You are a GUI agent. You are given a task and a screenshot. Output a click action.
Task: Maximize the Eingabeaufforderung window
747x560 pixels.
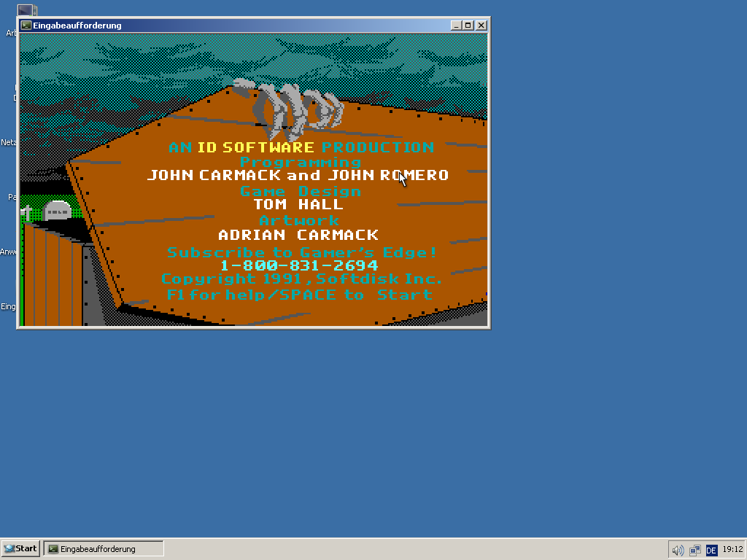coord(468,26)
